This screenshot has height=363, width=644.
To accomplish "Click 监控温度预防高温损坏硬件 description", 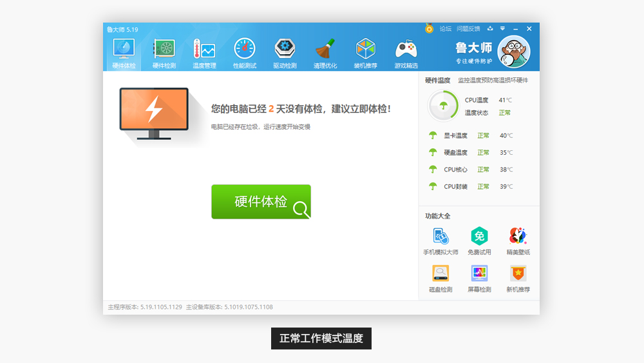I will (x=493, y=80).
